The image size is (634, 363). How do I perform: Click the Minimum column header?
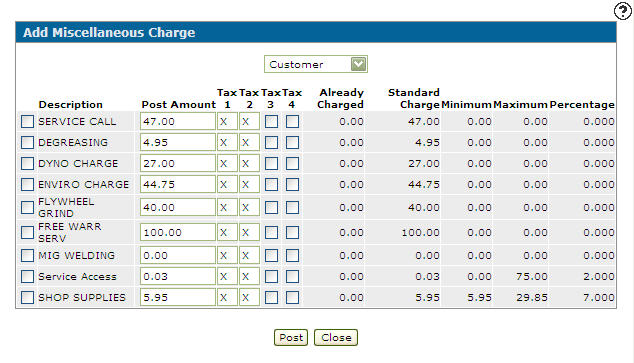coord(467,105)
